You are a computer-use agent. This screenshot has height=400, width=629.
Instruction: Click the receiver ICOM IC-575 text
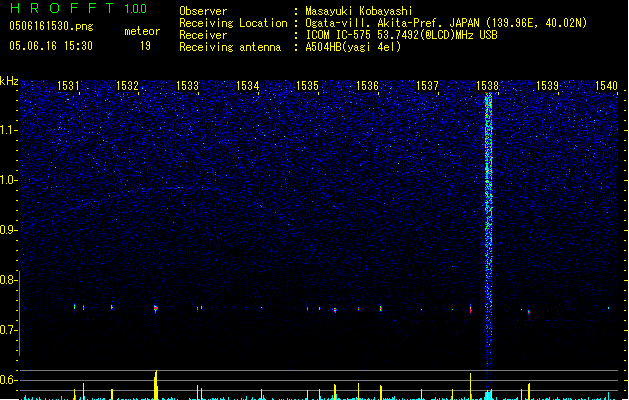click(x=338, y=35)
